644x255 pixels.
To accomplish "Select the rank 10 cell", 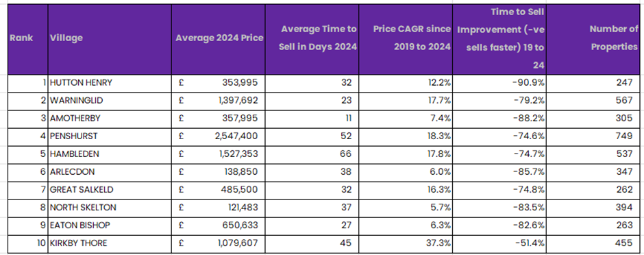I will pos(28,244).
